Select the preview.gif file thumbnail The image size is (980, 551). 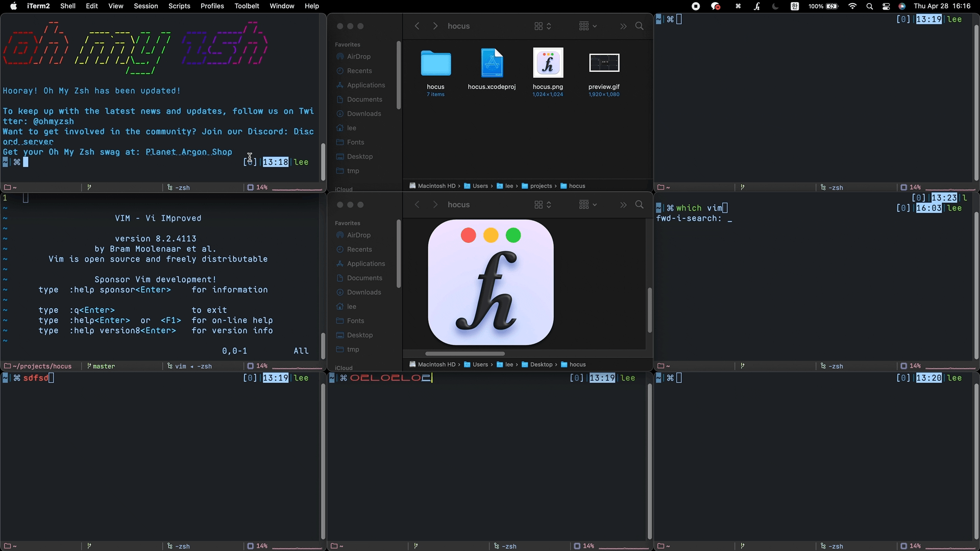[x=604, y=63]
